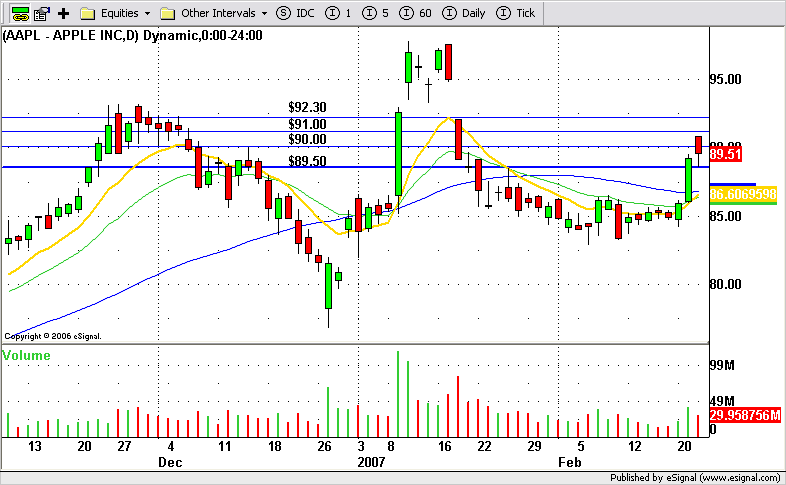This screenshot has width=786, height=485.
Task: Open the properties list icon in toolbar
Action: coord(41,14)
